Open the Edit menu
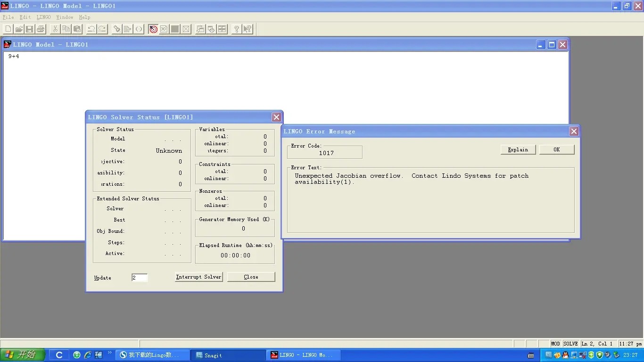The image size is (644, 362). point(25,17)
